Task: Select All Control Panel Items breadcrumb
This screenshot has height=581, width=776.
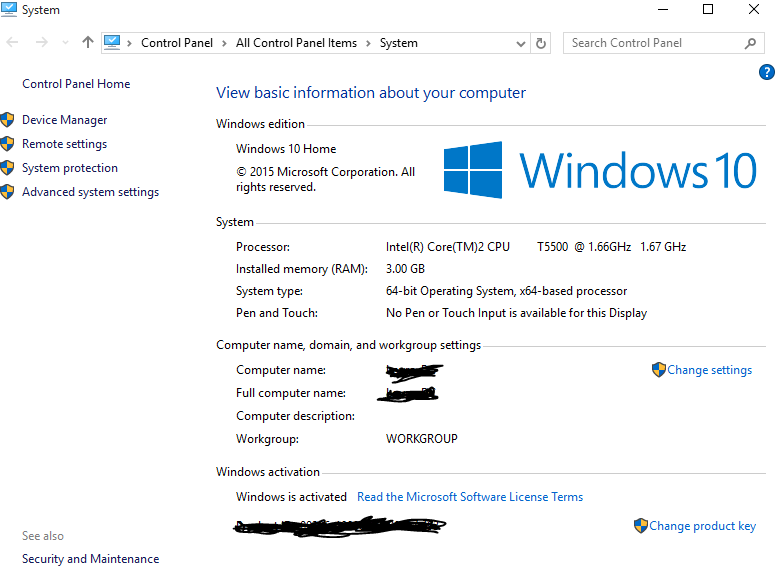Action: coord(296,43)
